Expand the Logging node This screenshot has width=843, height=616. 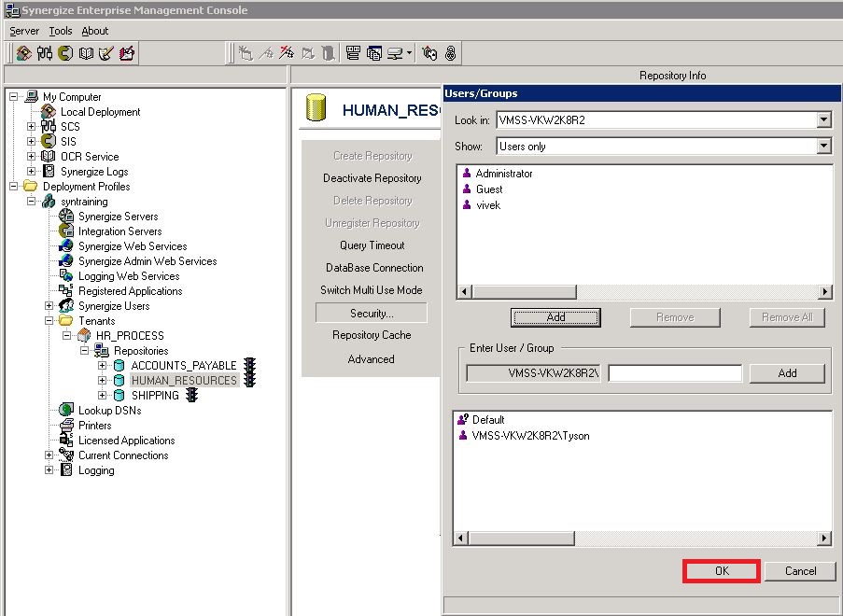(49, 469)
